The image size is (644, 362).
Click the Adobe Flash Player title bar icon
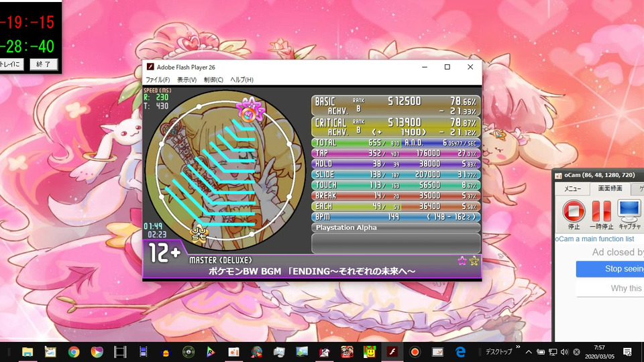[150, 67]
